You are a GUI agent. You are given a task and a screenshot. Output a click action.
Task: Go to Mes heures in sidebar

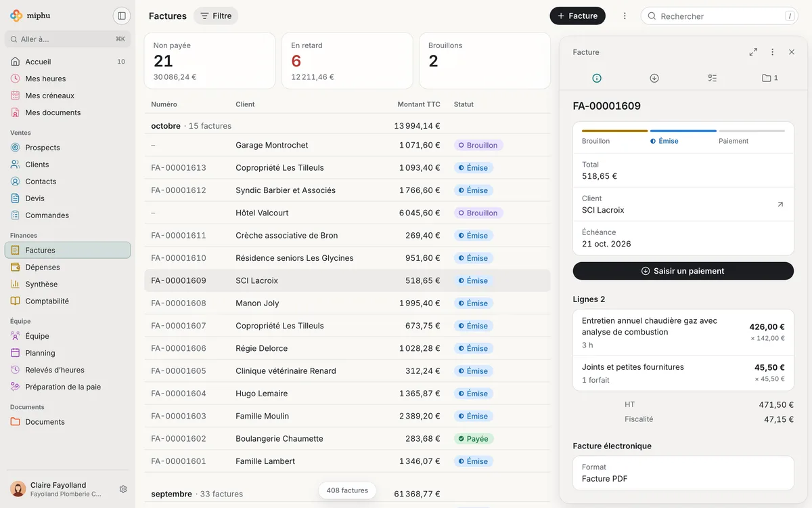tap(68, 79)
